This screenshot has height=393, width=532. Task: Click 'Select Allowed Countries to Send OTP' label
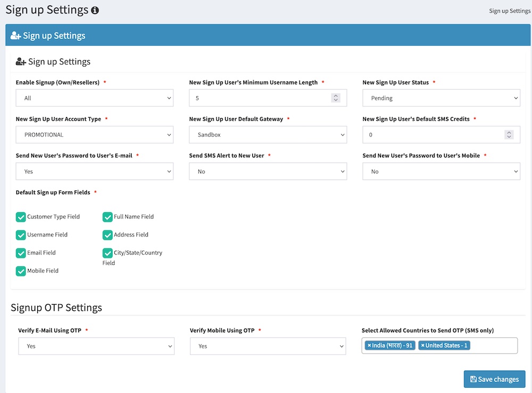[x=428, y=330]
